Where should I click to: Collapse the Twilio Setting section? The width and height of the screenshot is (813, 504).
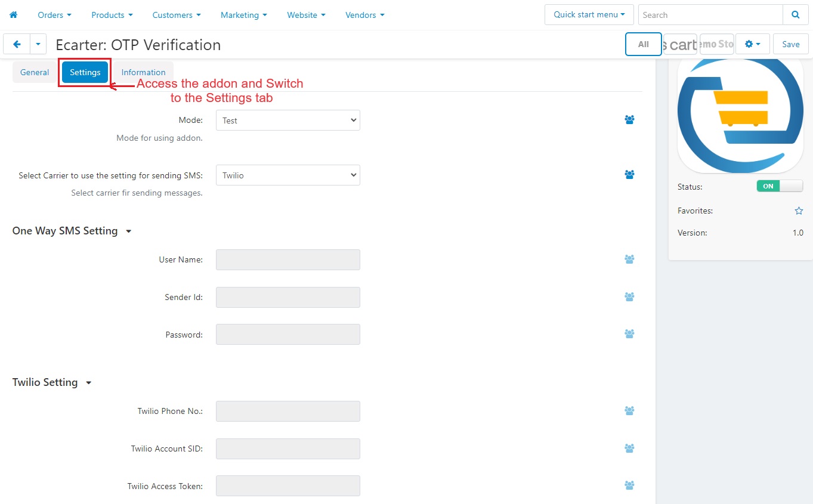[52, 382]
